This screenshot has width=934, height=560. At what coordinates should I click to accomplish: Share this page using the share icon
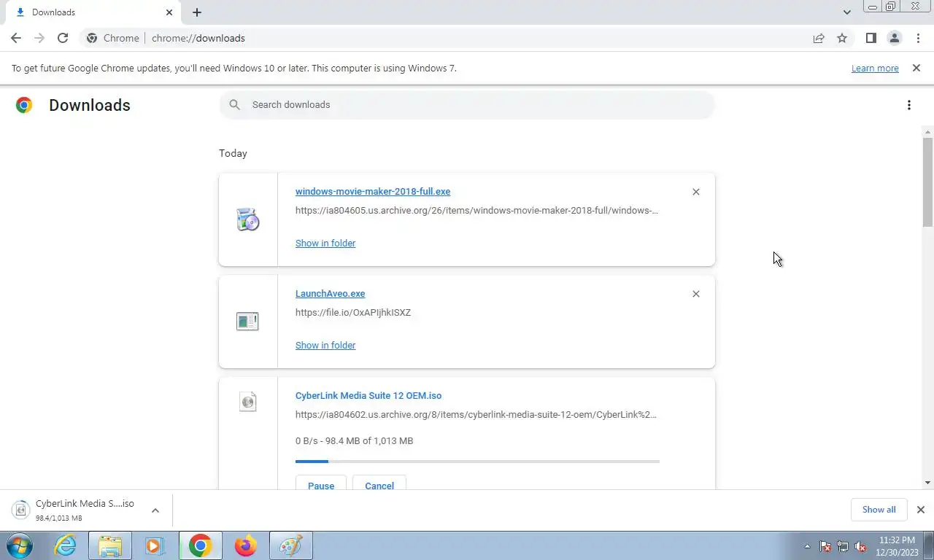[819, 38]
